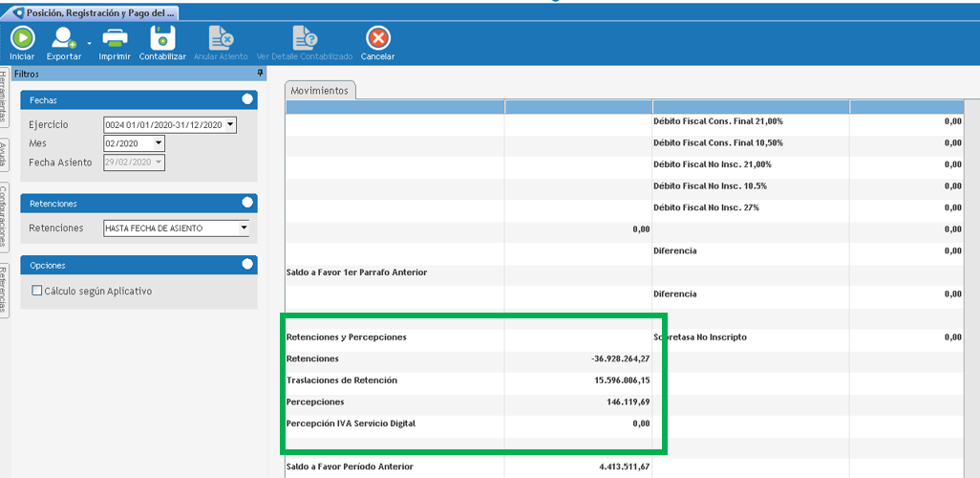The height and width of the screenshot is (478, 980).
Task: Switch to the Movimientos tab
Action: point(320,90)
